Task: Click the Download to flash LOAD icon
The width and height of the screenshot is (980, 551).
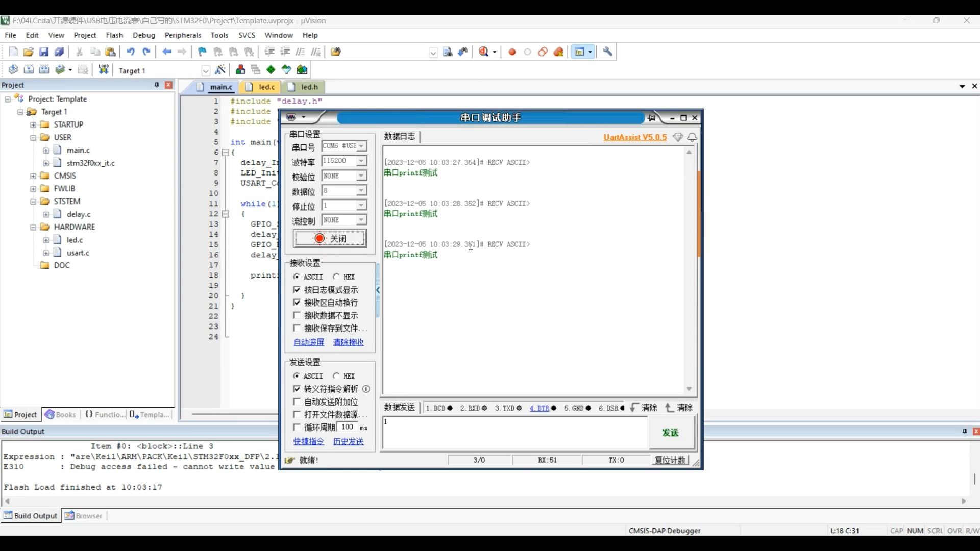Action: (x=104, y=70)
